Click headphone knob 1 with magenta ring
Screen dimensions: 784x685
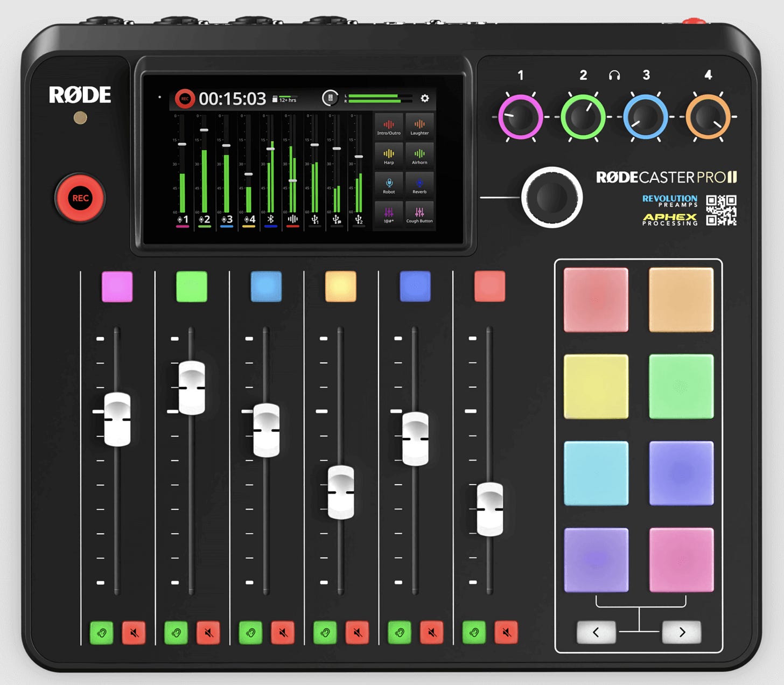pyautogui.click(x=520, y=117)
